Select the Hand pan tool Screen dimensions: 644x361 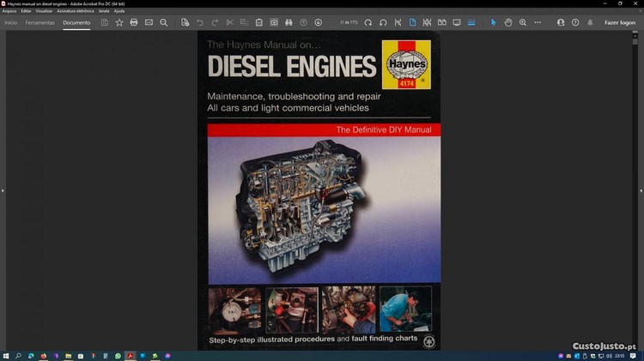(508, 22)
